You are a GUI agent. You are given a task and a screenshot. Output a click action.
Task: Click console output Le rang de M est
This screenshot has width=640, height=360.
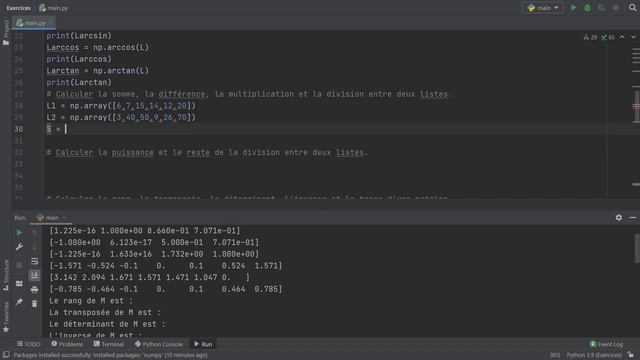[91, 301]
